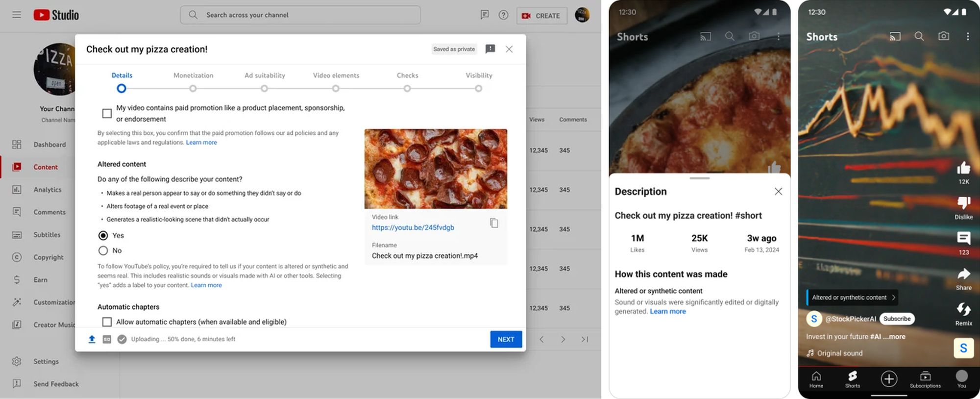
Task: Tap the cast icon in right Shorts header
Action: click(x=895, y=37)
